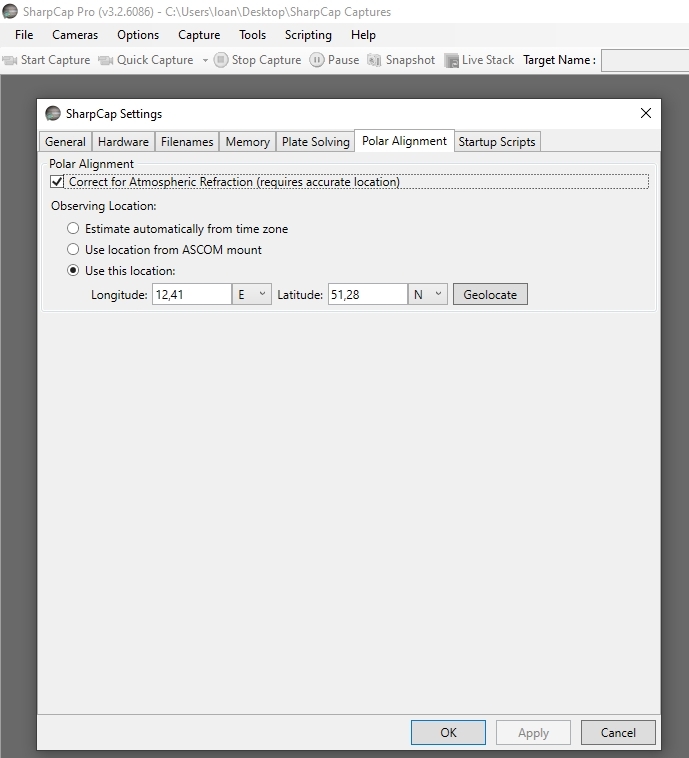Select Estimate automatically from time zone
689x758 pixels.
click(x=73, y=229)
